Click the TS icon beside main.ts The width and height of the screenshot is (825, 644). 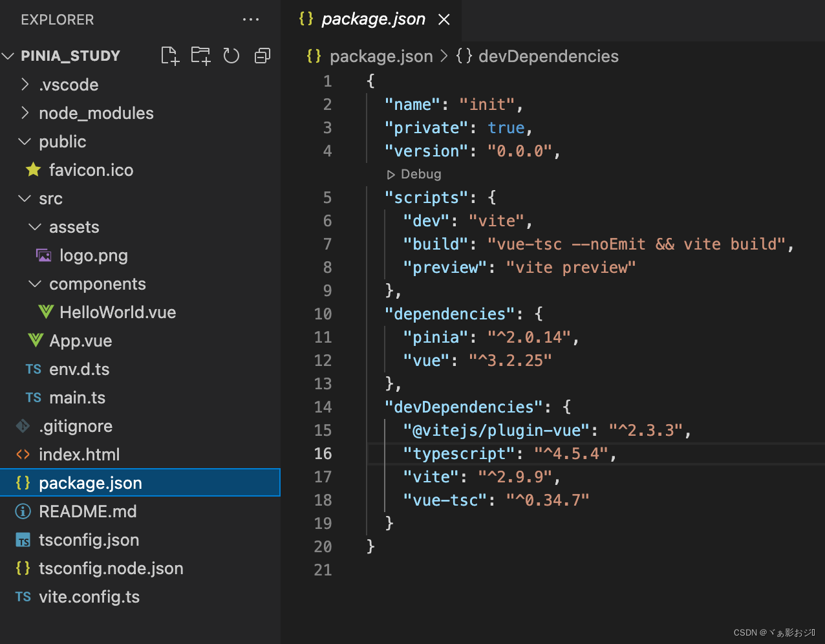[x=34, y=398]
